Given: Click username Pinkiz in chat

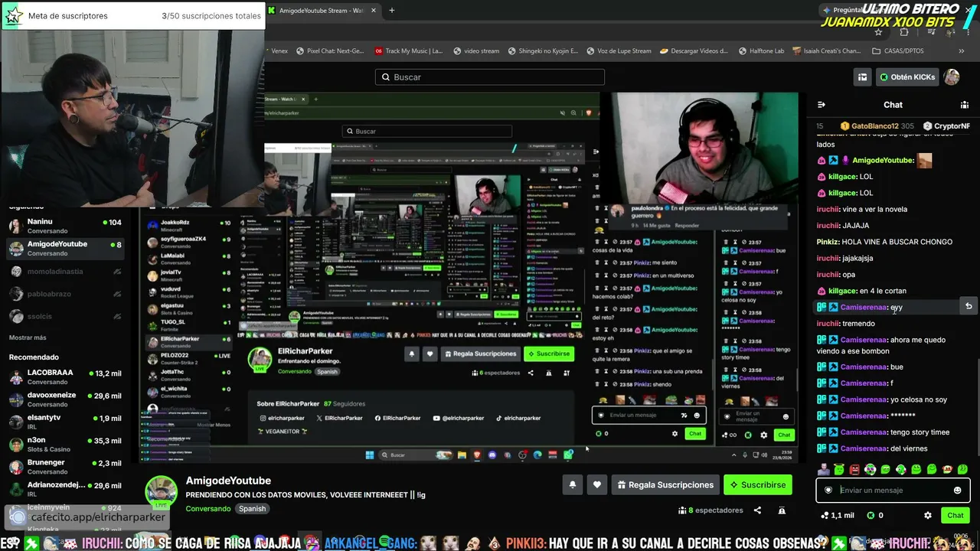Looking at the screenshot, I should 827,242.
